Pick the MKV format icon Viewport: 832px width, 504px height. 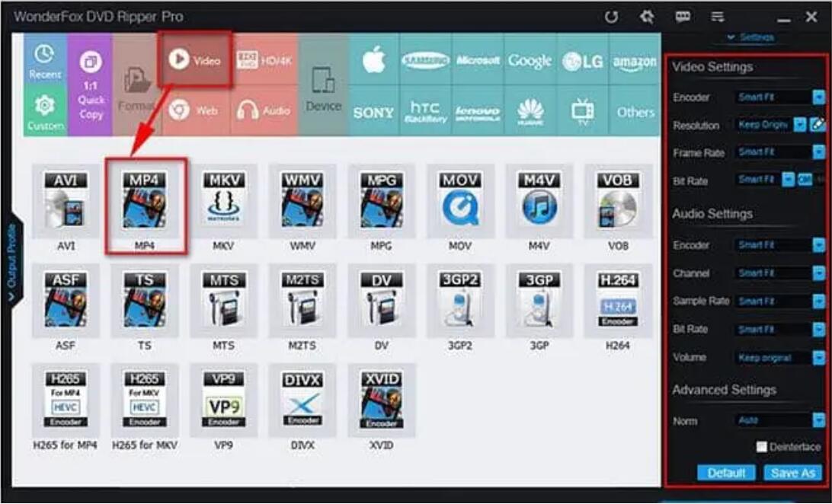[x=223, y=201]
